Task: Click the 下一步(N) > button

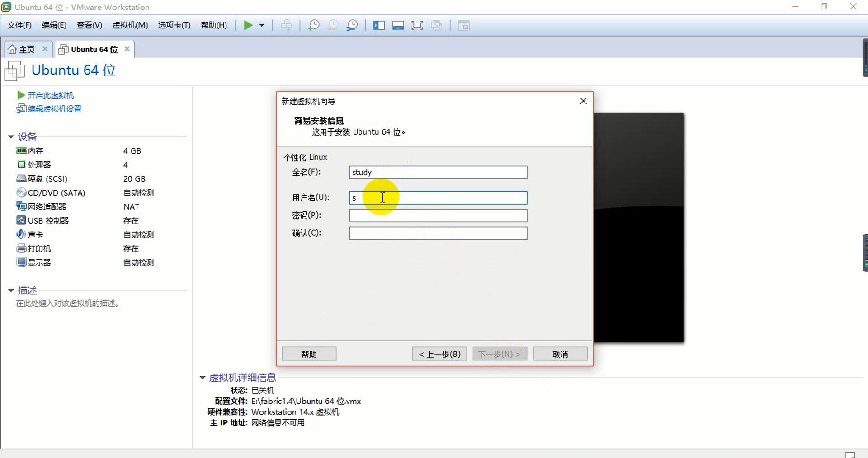Action: [x=500, y=354]
